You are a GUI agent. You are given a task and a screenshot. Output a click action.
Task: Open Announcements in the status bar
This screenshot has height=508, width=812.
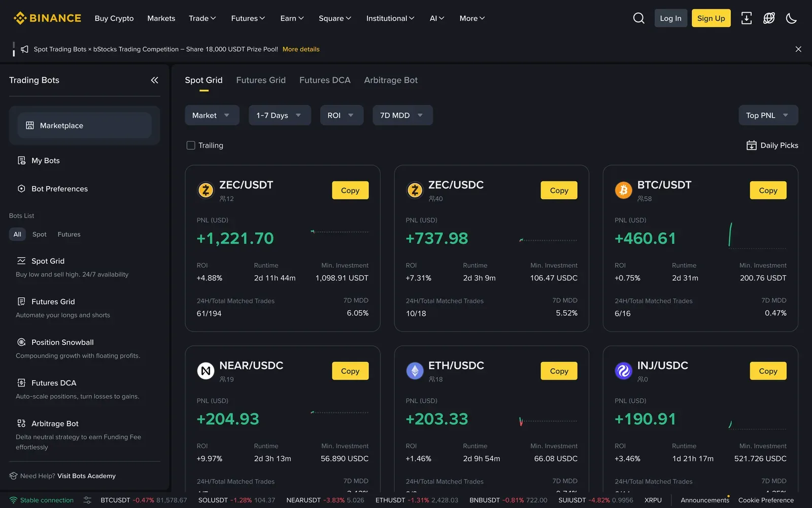tap(705, 500)
